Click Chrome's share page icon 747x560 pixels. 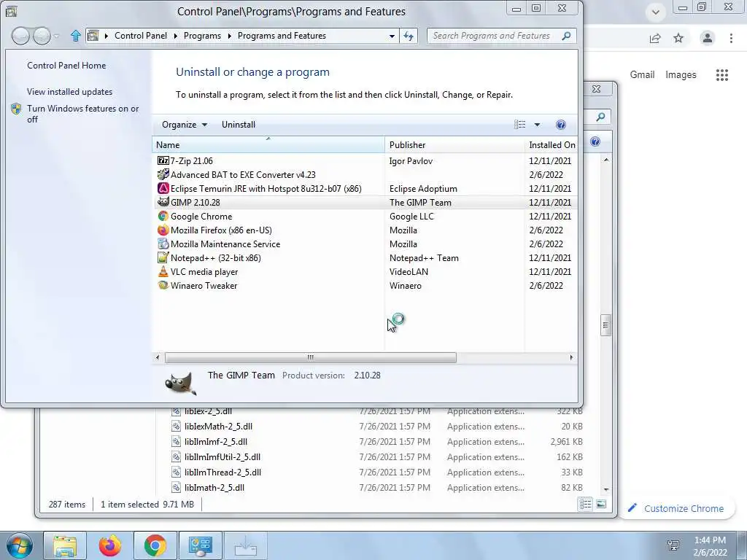(x=655, y=39)
